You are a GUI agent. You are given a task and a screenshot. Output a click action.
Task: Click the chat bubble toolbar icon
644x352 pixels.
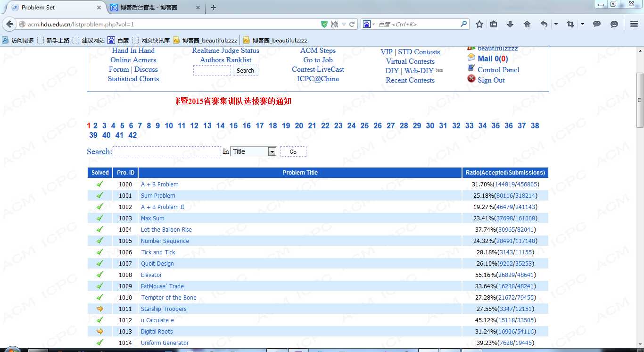click(x=597, y=24)
